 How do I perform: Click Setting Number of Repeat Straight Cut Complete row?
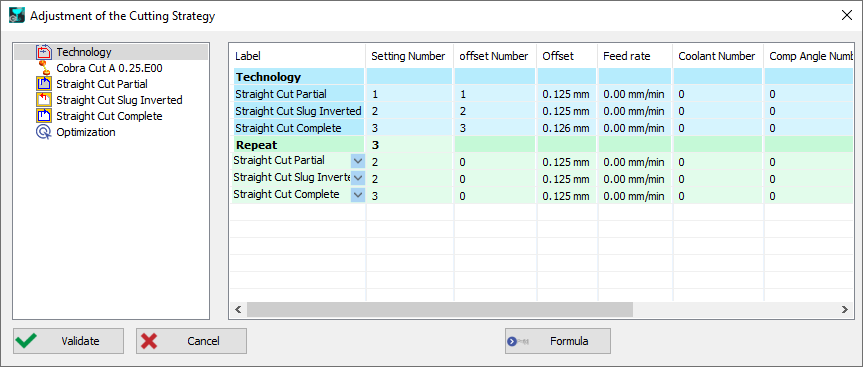[x=410, y=196]
